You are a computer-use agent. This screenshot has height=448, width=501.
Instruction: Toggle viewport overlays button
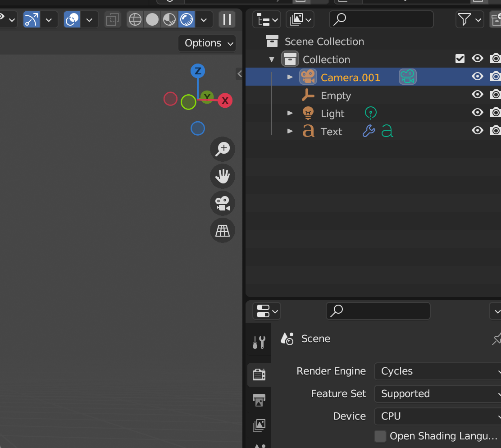click(72, 20)
